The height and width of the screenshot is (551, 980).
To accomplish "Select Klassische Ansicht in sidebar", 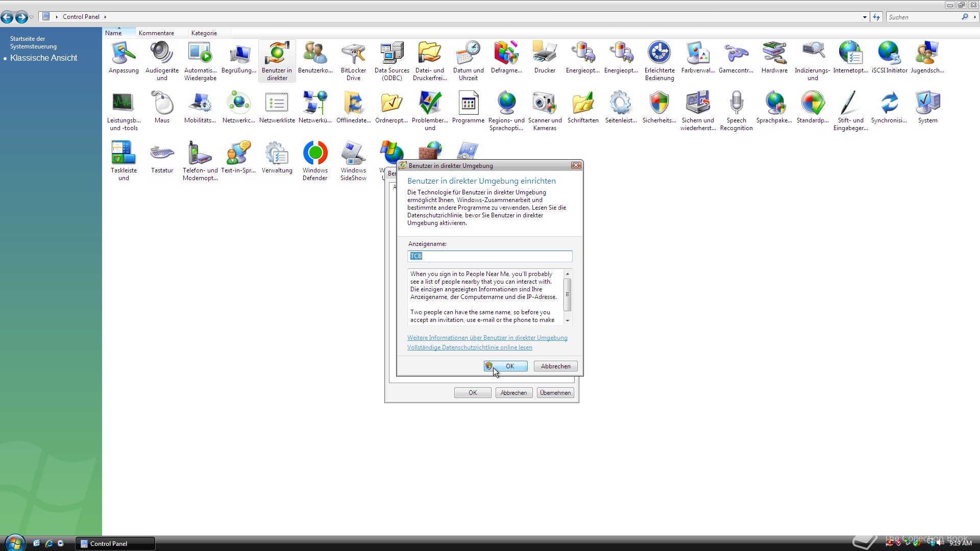I will click(43, 58).
